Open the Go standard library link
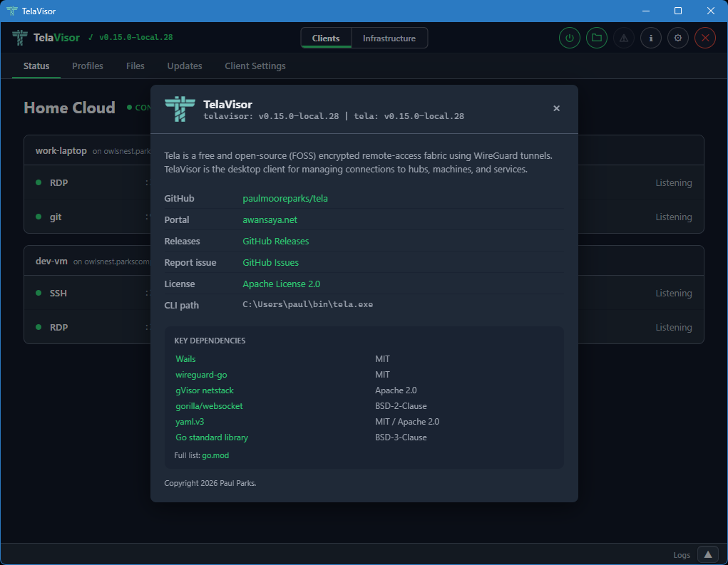This screenshot has height=565, width=728. (x=212, y=437)
